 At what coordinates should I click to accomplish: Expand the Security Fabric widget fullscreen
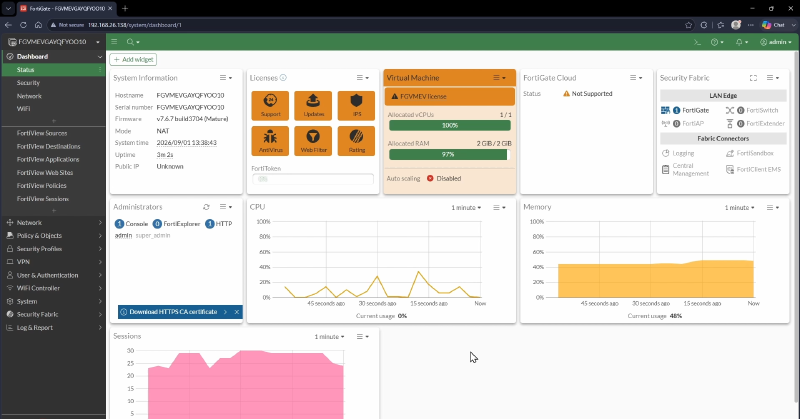click(753, 78)
